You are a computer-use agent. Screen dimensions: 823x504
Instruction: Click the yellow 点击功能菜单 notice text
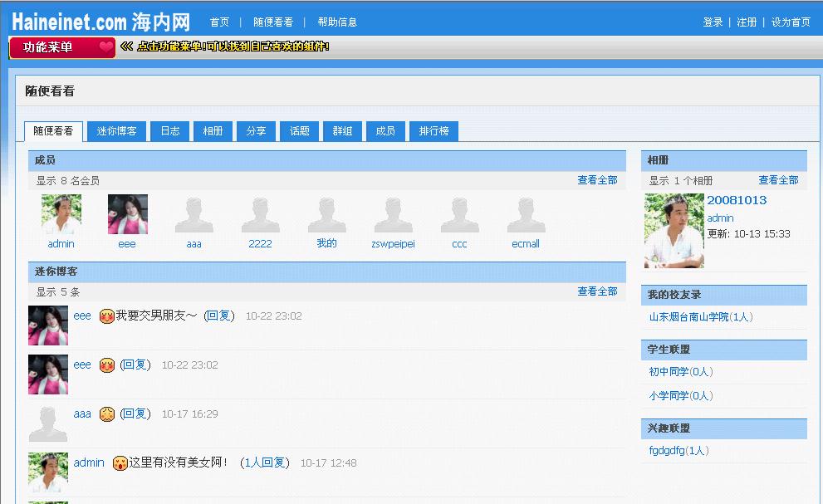(233, 46)
